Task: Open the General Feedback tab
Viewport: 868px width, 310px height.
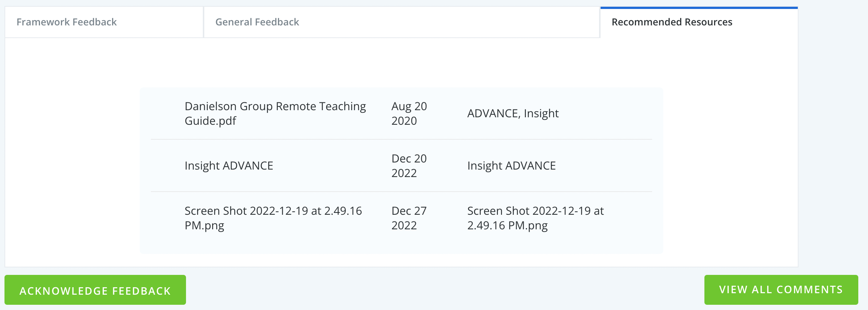Action: pyautogui.click(x=257, y=22)
